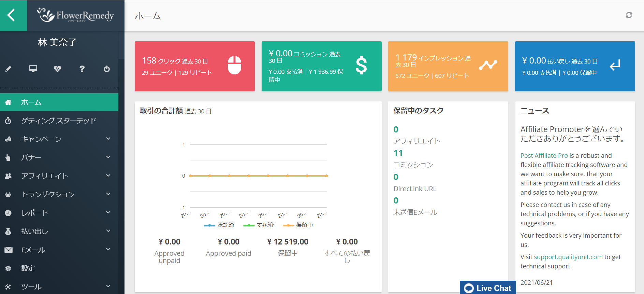
Task: Click the mouse icon on clicks card
Action: 235,65
